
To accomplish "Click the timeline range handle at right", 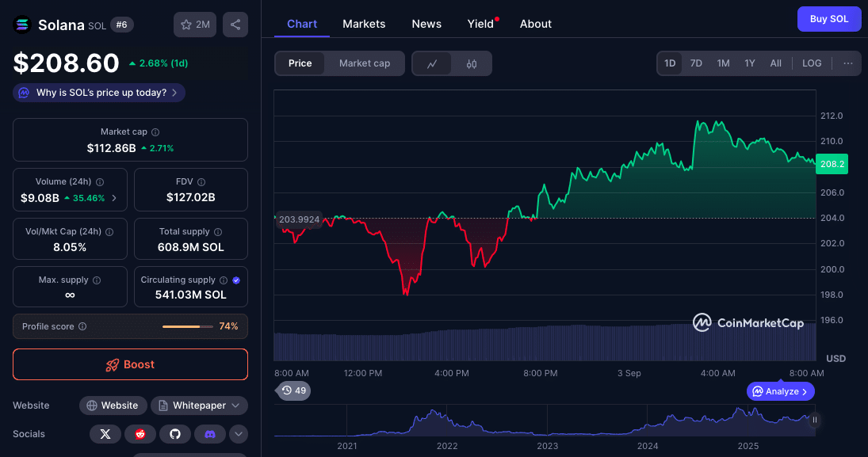I will (x=814, y=420).
